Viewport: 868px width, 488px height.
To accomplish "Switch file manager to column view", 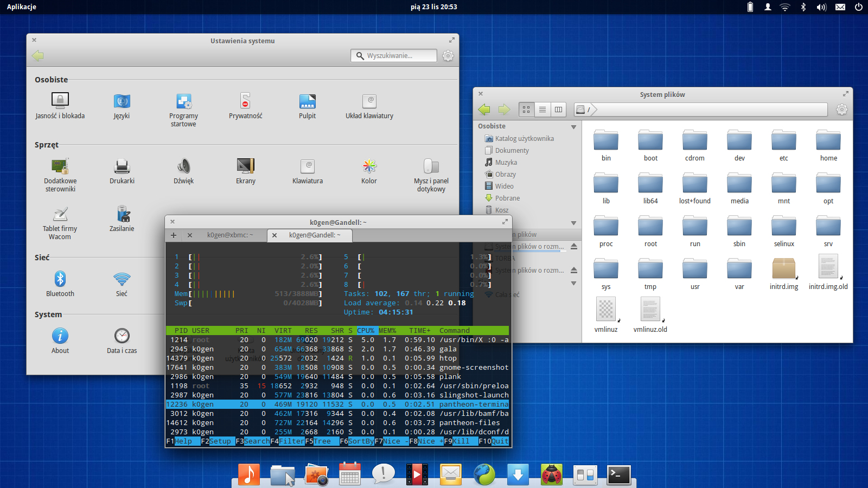I will click(558, 109).
